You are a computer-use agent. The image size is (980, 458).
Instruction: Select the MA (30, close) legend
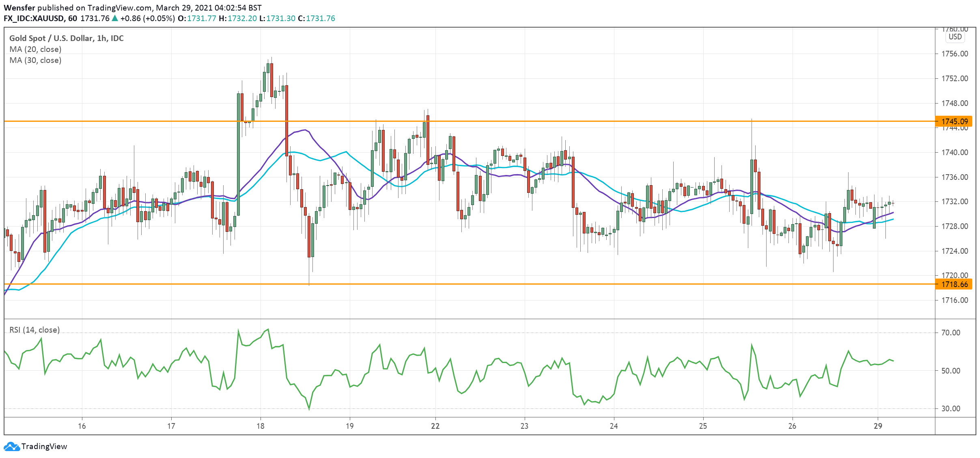point(35,60)
